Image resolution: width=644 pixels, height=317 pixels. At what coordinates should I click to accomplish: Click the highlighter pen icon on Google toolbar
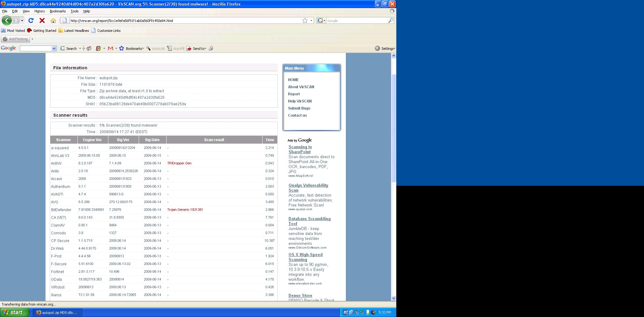tap(211, 48)
